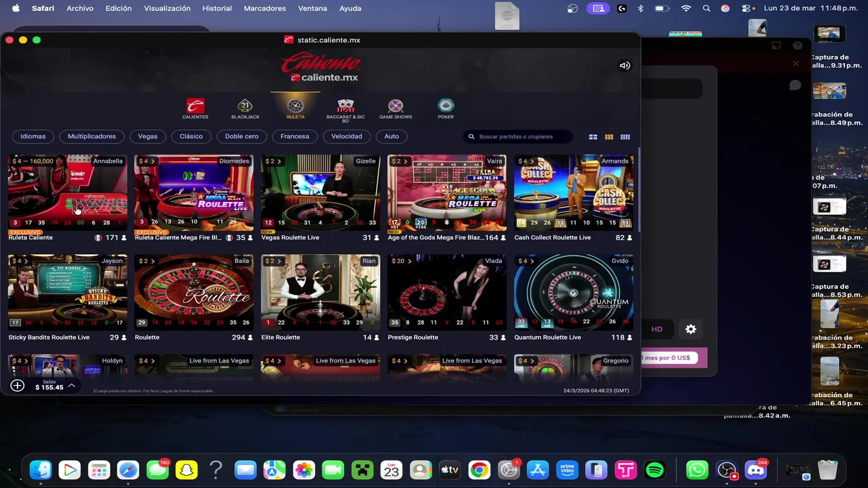The image size is (868, 488).
Task: Toggle the Doble cero filter chip
Action: coord(241,136)
